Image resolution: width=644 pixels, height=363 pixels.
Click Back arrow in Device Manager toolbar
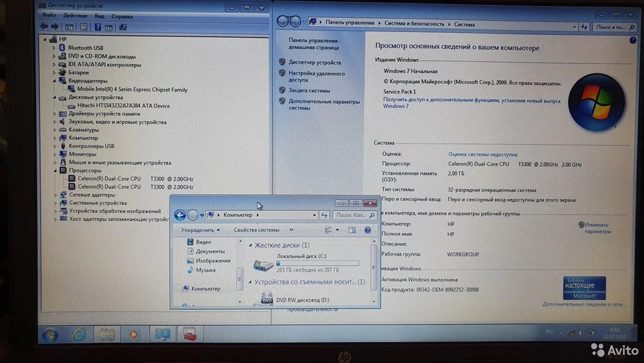(x=44, y=26)
